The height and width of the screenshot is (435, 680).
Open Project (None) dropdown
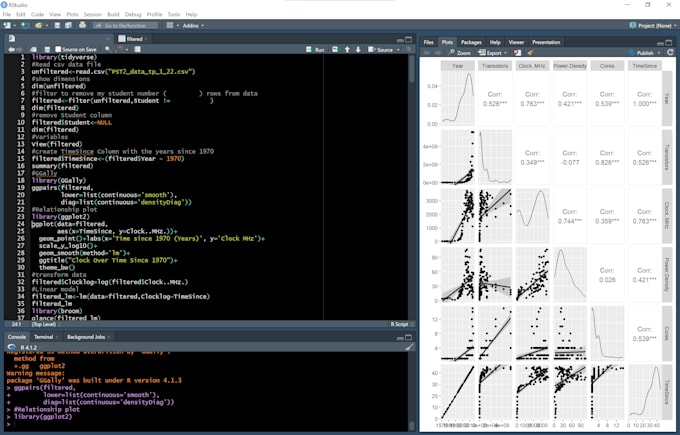click(651, 26)
